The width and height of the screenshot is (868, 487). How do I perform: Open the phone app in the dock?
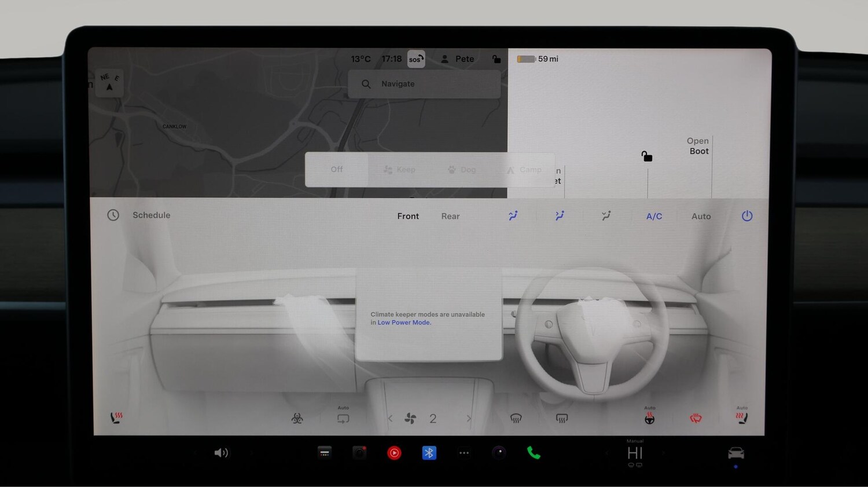click(x=534, y=453)
